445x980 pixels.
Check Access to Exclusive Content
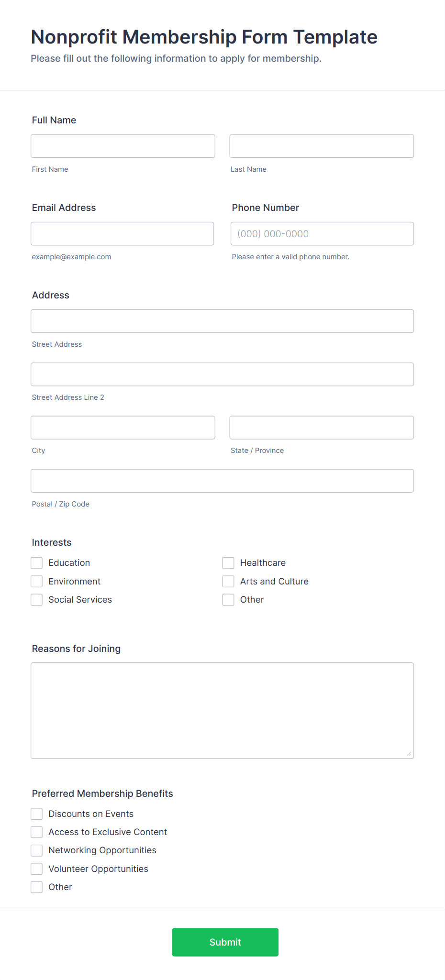pyautogui.click(x=36, y=832)
